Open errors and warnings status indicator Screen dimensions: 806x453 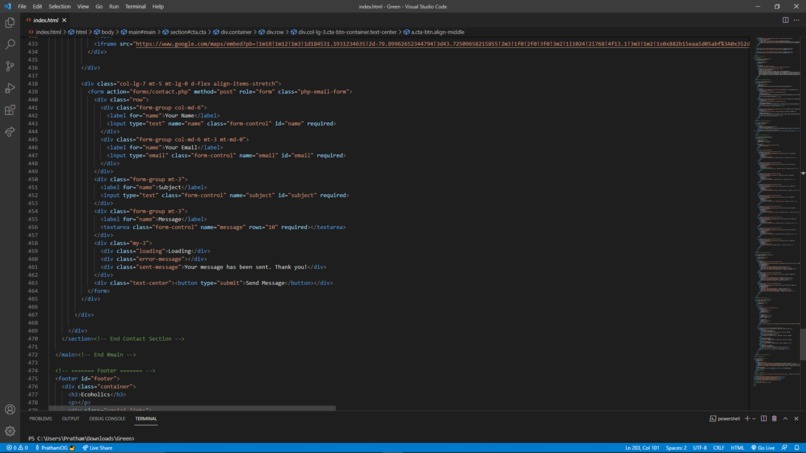(17, 448)
